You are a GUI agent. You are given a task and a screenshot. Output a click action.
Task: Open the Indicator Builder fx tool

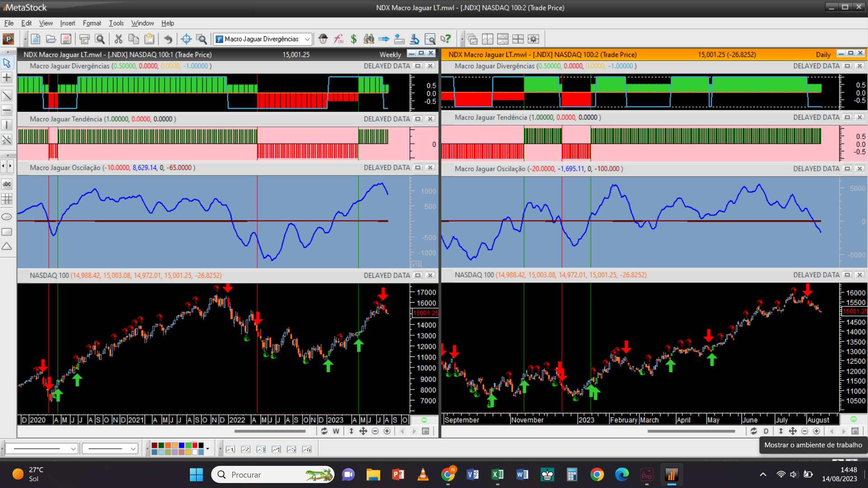click(339, 39)
